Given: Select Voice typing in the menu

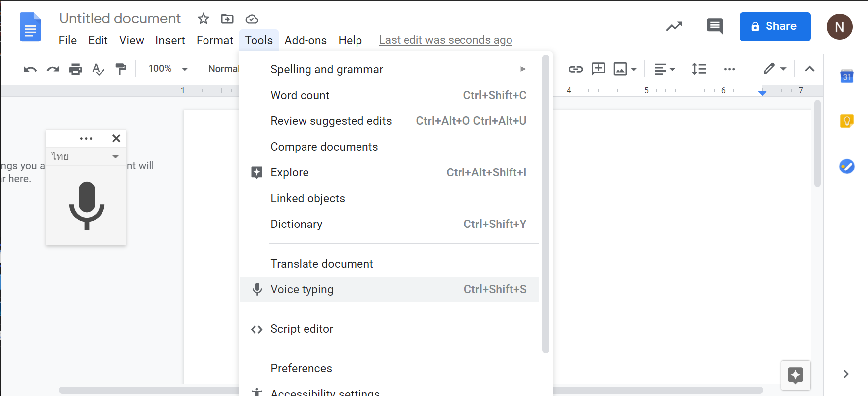Looking at the screenshot, I should click(389, 289).
